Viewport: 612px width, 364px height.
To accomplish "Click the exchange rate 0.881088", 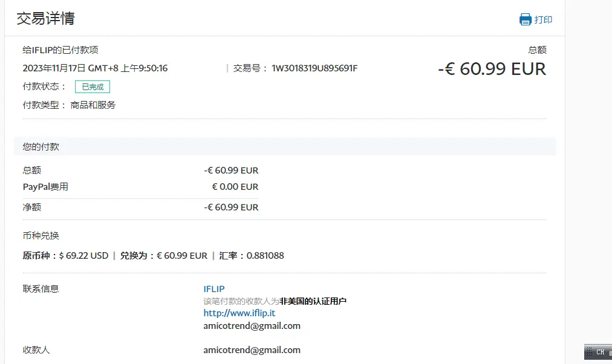I will click(265, 256).
